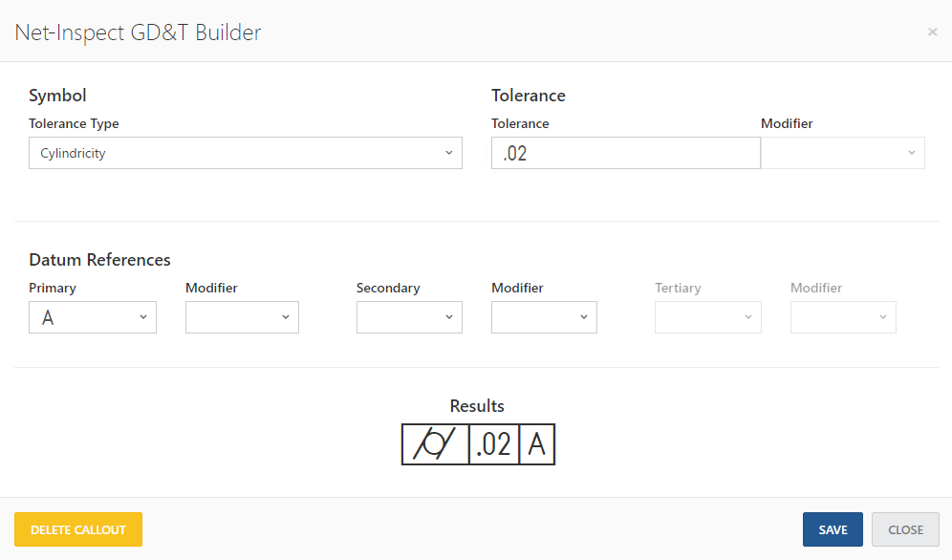
Task: Click the DELETE CALLOUT button
Action: coord(78,529)
